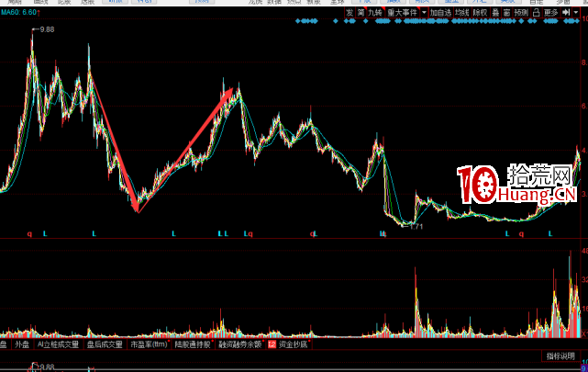Click the 叠 overlay icon
Screen dimensions: 588x372
tap(495, 14)
